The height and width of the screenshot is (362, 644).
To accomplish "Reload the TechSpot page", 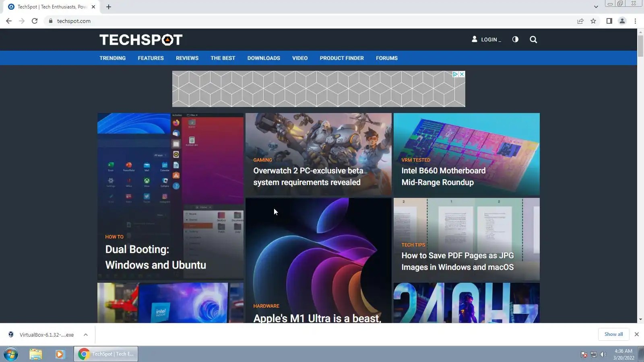I will 35,21.
